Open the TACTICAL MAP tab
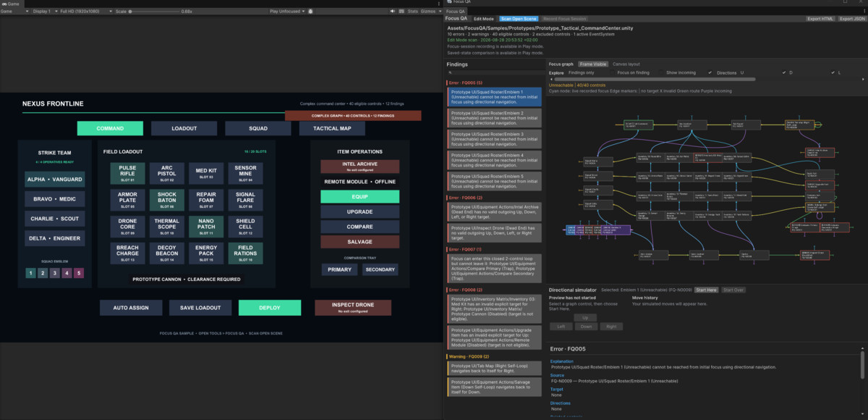868x420 pixels. click(x=332, y=128)
